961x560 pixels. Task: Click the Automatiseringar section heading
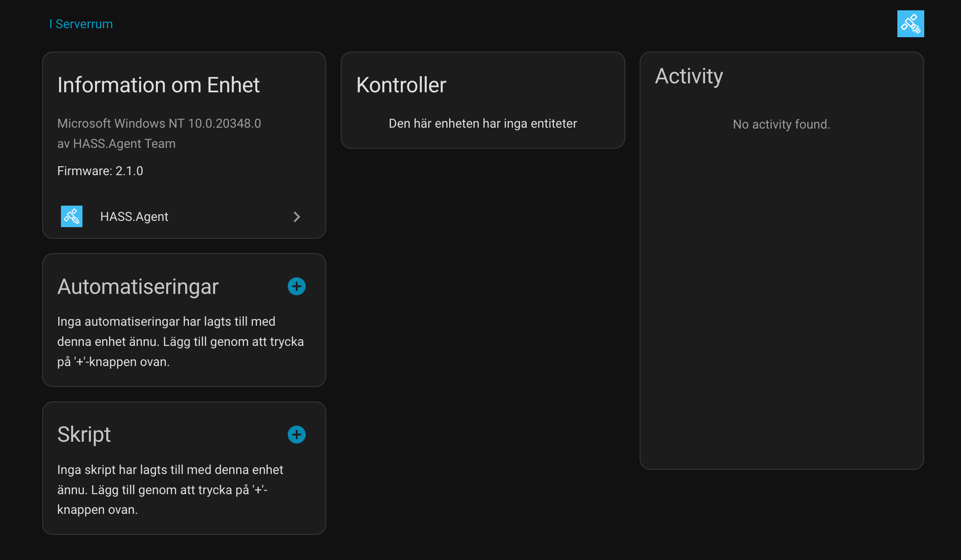tap(138, 287)
